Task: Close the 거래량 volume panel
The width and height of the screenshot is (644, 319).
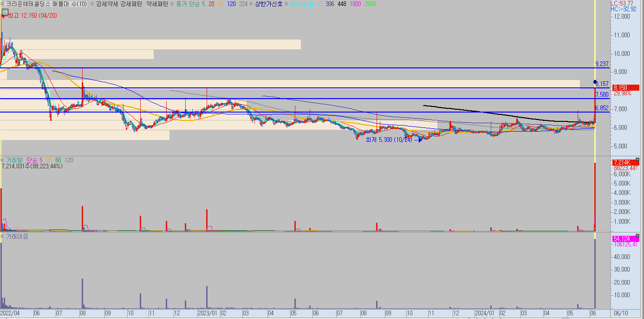Action: tap(637, 159)
